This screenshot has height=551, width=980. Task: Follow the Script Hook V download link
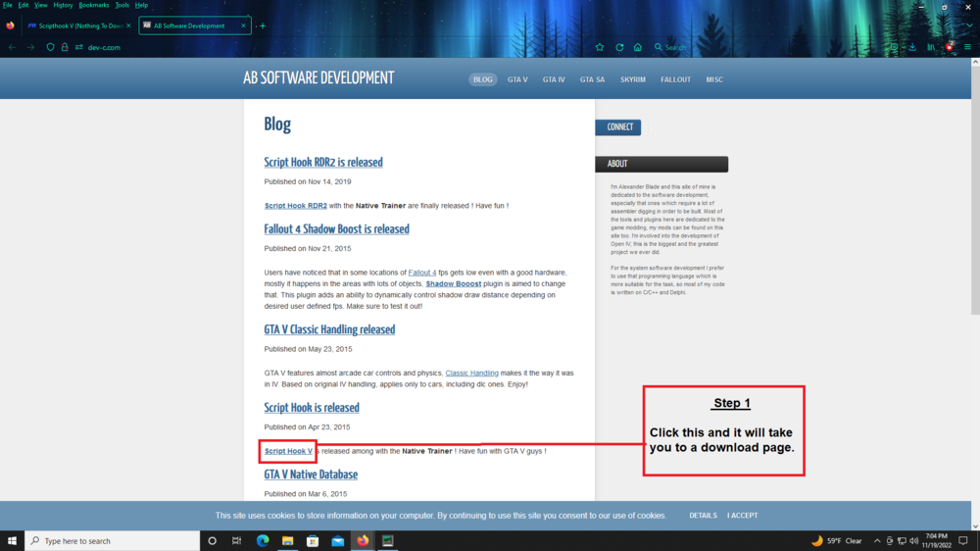tap(288, 451)
